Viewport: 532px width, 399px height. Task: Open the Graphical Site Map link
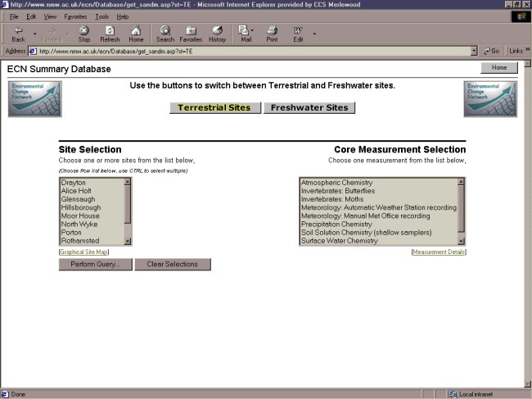(83, 252)
